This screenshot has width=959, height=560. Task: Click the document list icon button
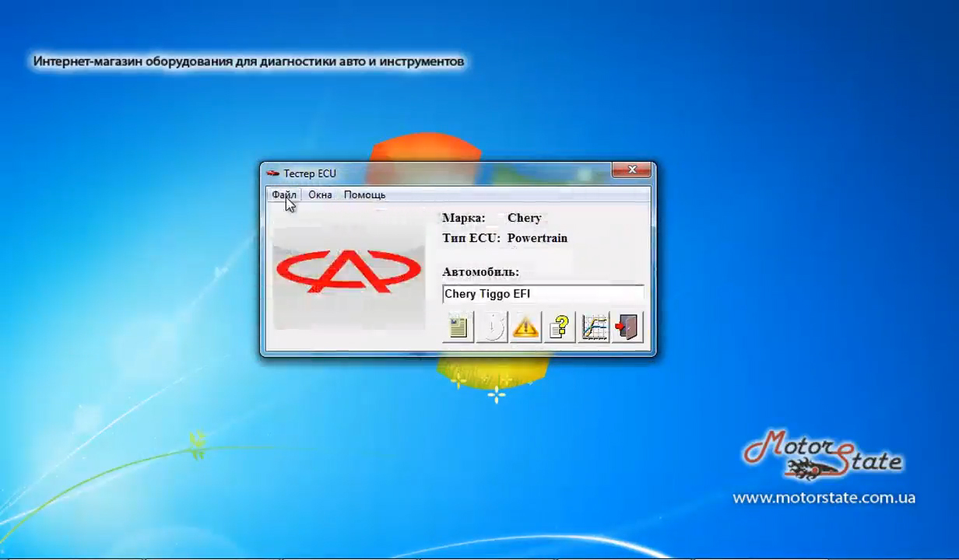pos(458,327)
